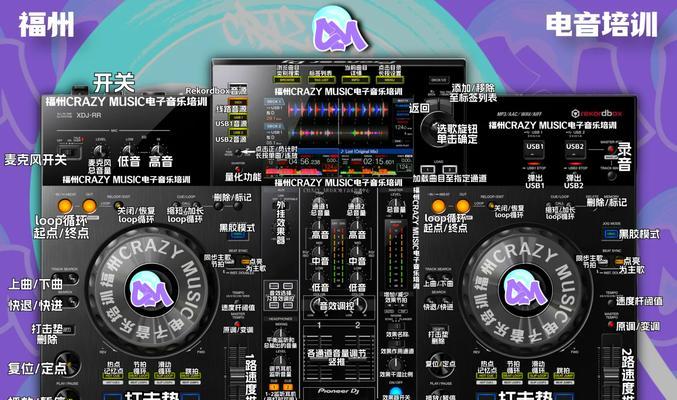Click the microphone level knob
Screen dimensions: 677x400
click(x=100, y=151)
